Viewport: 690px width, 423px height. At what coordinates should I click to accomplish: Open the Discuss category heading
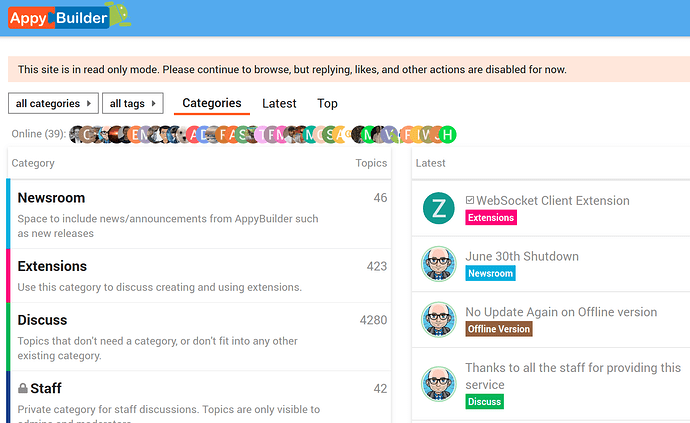click(42, 320)
